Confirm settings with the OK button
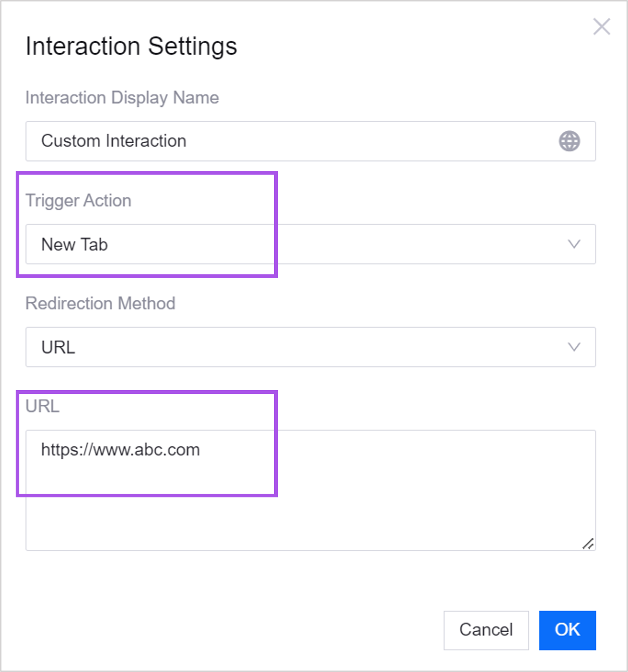Screen dimensions: 628x672 tap(567, 630)
